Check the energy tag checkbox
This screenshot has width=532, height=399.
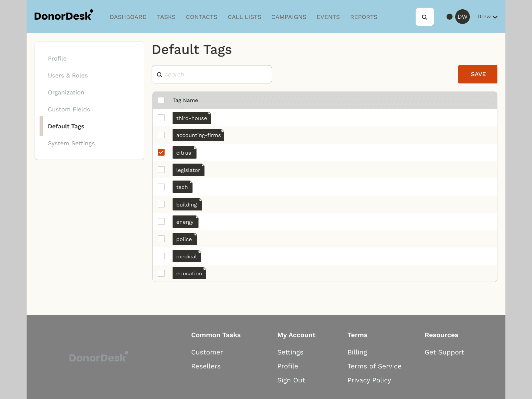[x=161, y=221]
